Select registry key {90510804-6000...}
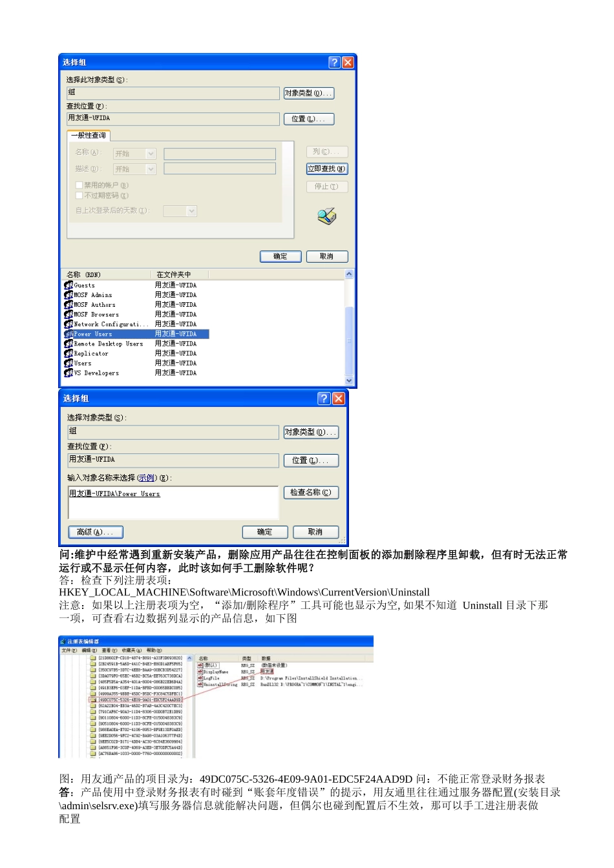Image resolution: width=614 pixels, height=868 pixels. (140, 723)
